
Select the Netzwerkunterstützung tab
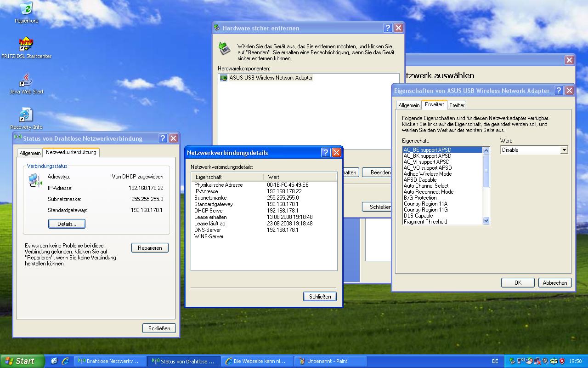click(x=71, y=152)
